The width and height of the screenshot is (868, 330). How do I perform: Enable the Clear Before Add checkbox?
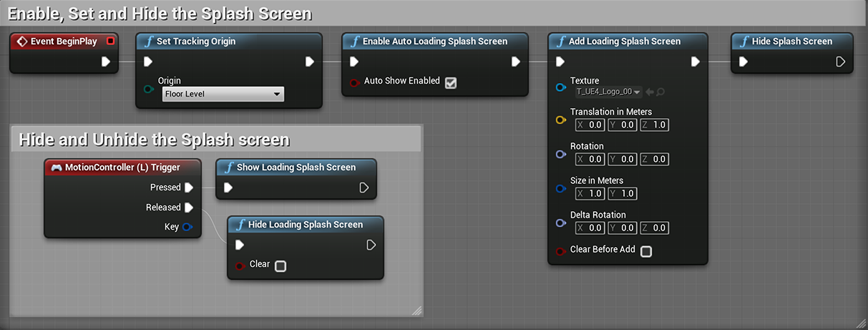click(x=646, y=251)
